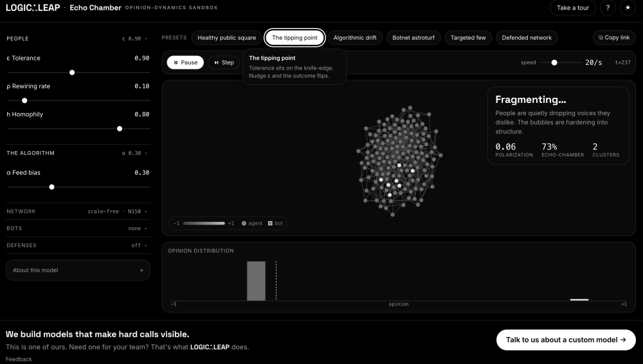Screen dimensions: 643x364
Task: Click the small bar near +1 opinion
Action: pos(579,300)
